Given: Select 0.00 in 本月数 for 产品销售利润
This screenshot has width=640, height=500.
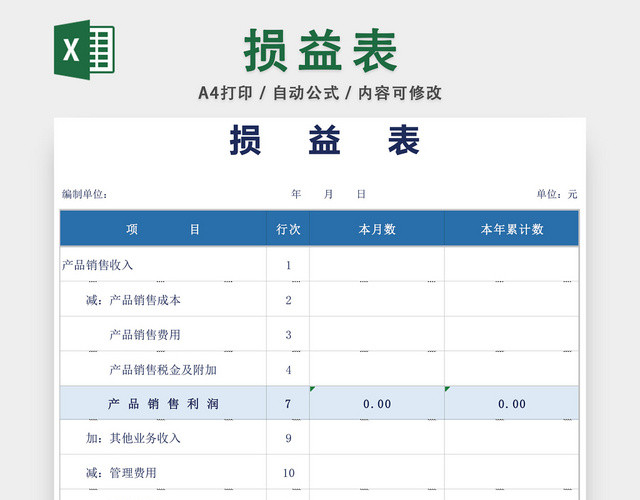Looking at the screenshot, I should [377, 404].
